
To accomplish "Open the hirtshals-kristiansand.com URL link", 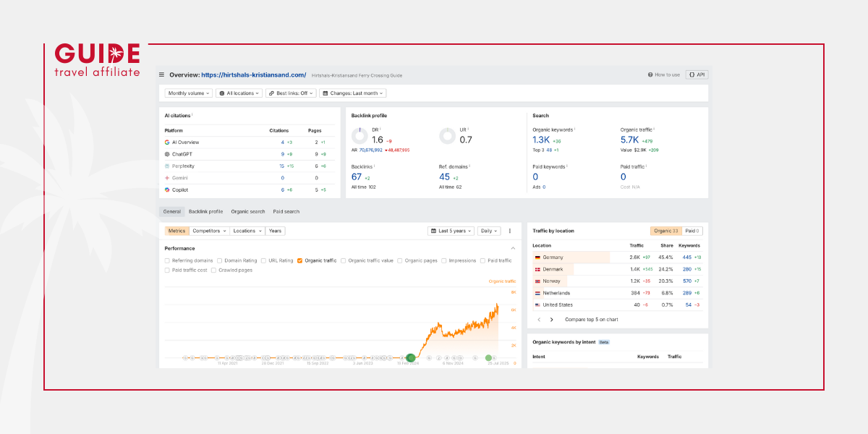I will pos(253,75).
